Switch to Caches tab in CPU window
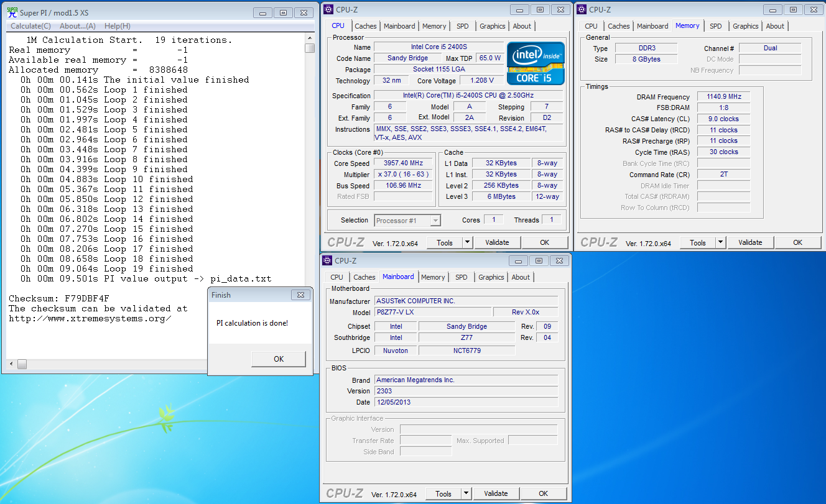The height and width of the screenshot is (504, 826). (x=365, y=26)
